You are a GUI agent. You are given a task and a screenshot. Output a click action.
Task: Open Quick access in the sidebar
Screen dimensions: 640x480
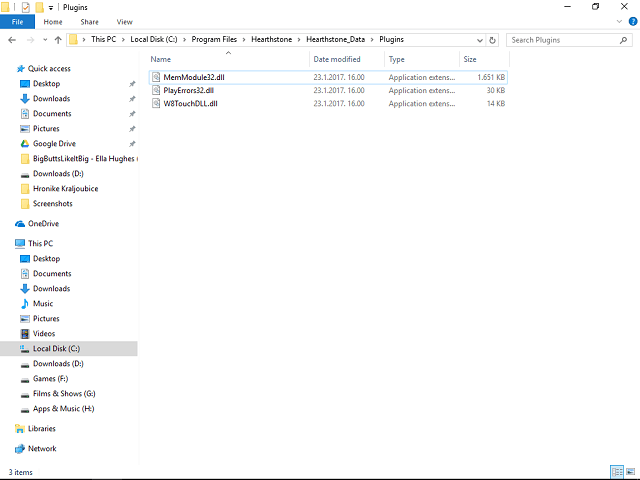coord(49,69)
